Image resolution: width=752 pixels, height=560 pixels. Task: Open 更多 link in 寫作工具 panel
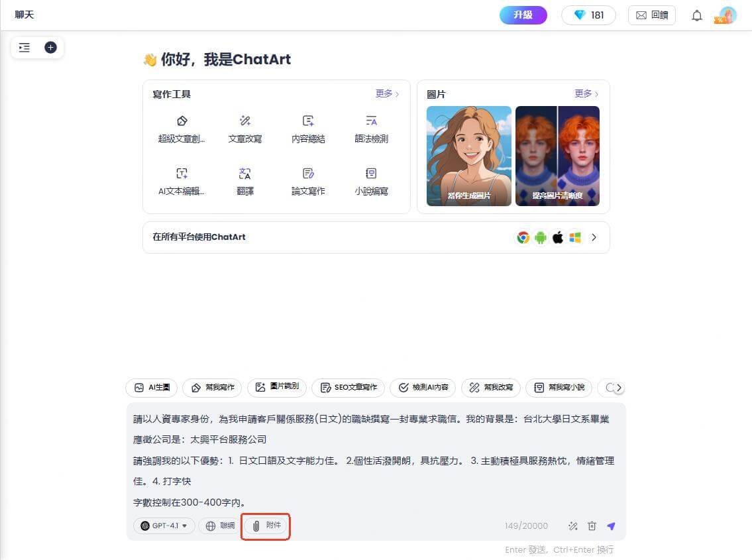pos(387,93)
